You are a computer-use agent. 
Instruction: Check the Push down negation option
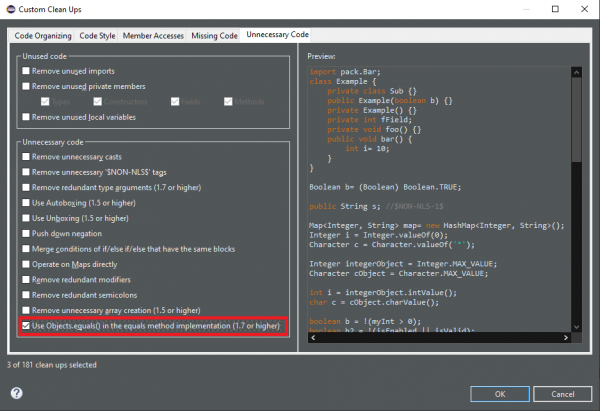pos(26,234)
